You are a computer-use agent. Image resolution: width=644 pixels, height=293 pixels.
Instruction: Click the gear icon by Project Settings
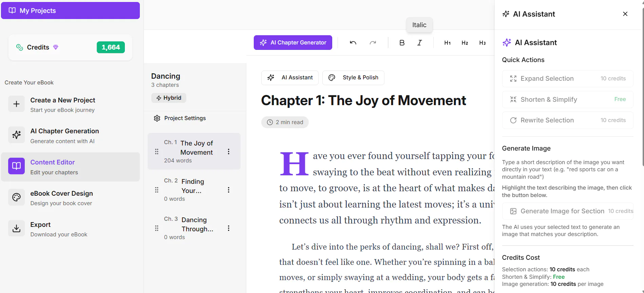click(157, 118)
